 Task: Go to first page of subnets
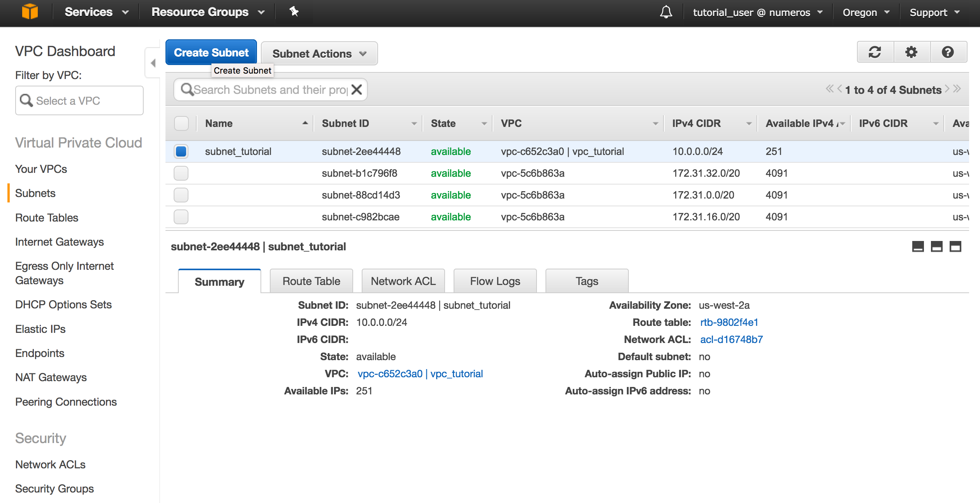(x=829, y=89)
